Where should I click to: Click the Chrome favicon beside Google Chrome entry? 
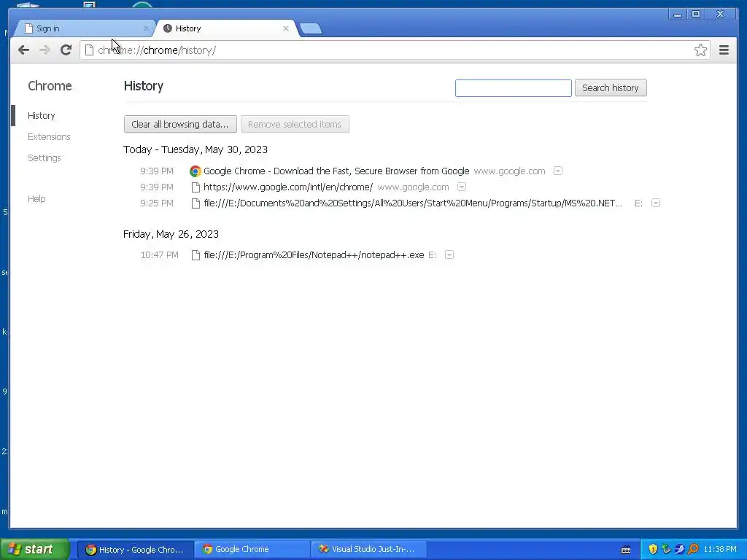(x=195, y=171)
